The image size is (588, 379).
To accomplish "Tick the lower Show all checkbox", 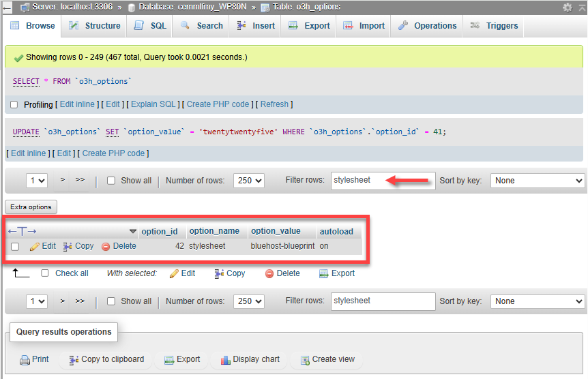I will pyautogui.click(x=111, y=301).
